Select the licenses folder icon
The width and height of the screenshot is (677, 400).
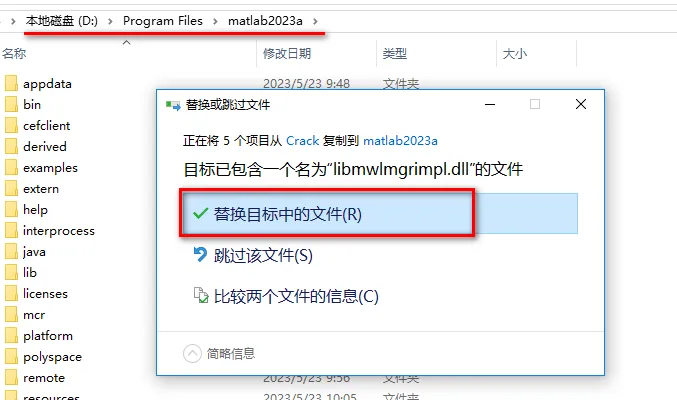11,294
